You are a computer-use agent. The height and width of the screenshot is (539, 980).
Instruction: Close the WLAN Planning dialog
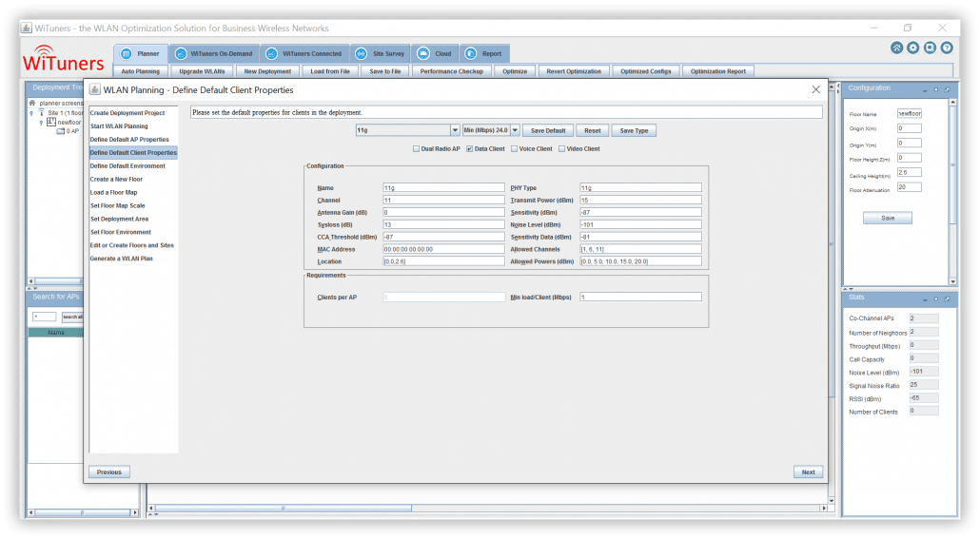click(815, 90)
